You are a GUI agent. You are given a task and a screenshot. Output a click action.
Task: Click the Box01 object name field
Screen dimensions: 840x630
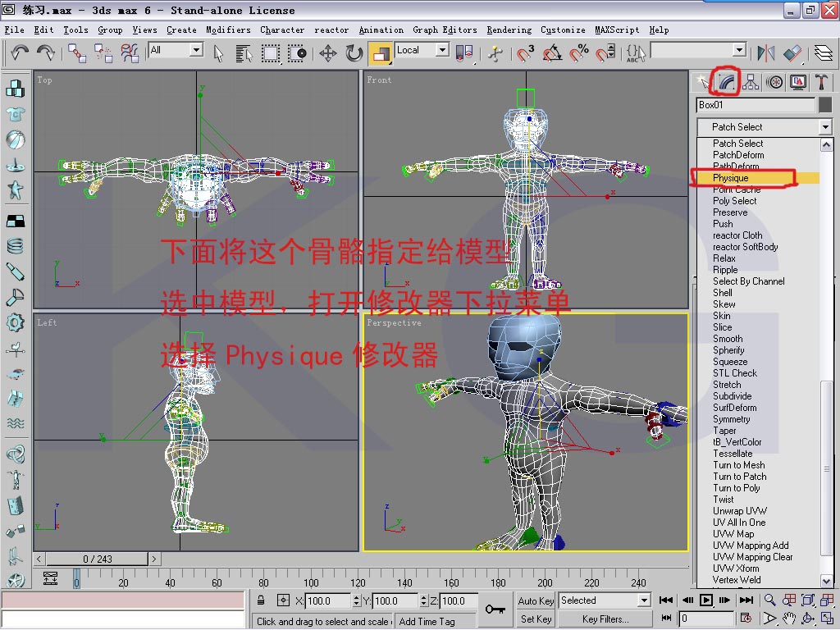coord(756,105)
